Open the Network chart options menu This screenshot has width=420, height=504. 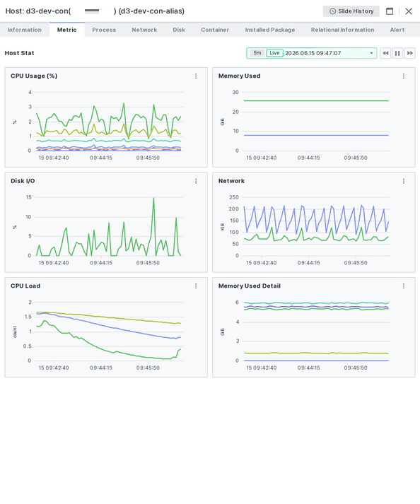404,181
